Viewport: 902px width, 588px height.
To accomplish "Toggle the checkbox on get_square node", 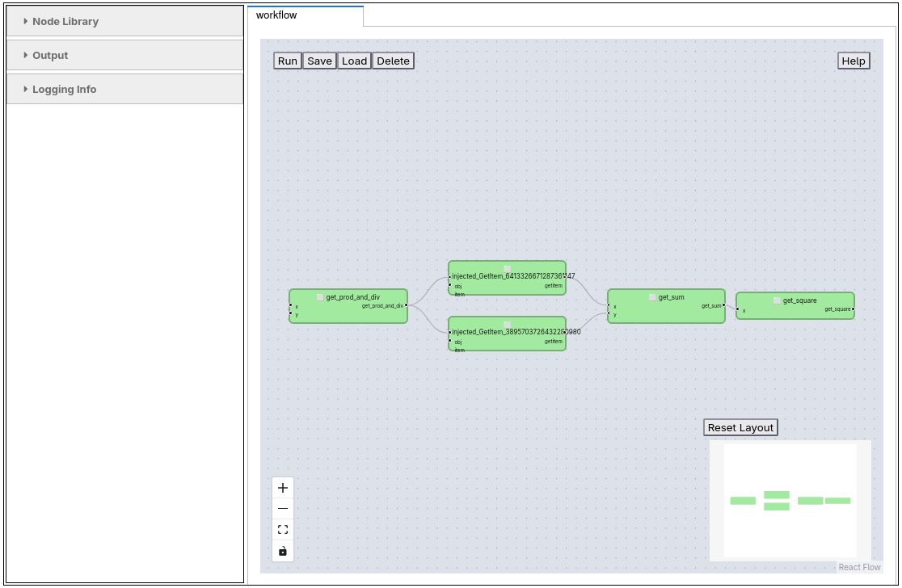I will click(x=778, y=300).
